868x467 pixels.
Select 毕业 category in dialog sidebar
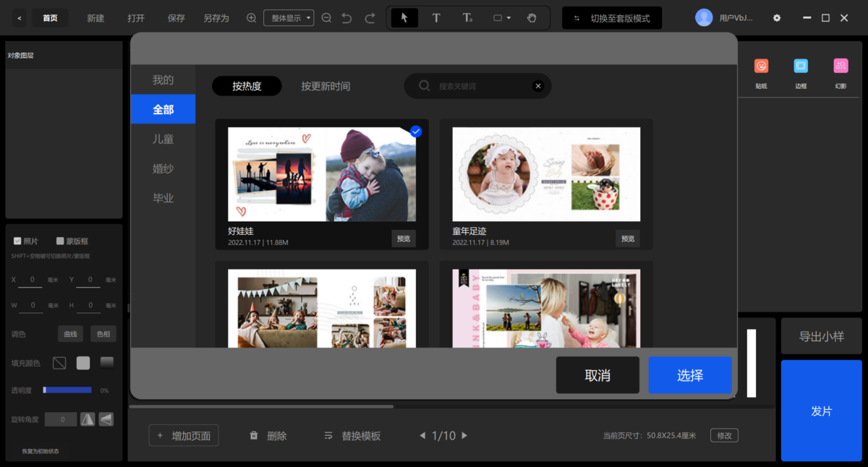[x=163, y=198]
